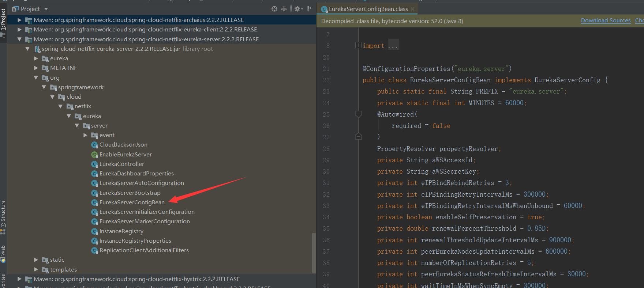Image resolution: width=644 pixels, height=288 pixels.
Task: Open the Project panel settings gear
Action: pyautogui.click(x=298, y=9)
